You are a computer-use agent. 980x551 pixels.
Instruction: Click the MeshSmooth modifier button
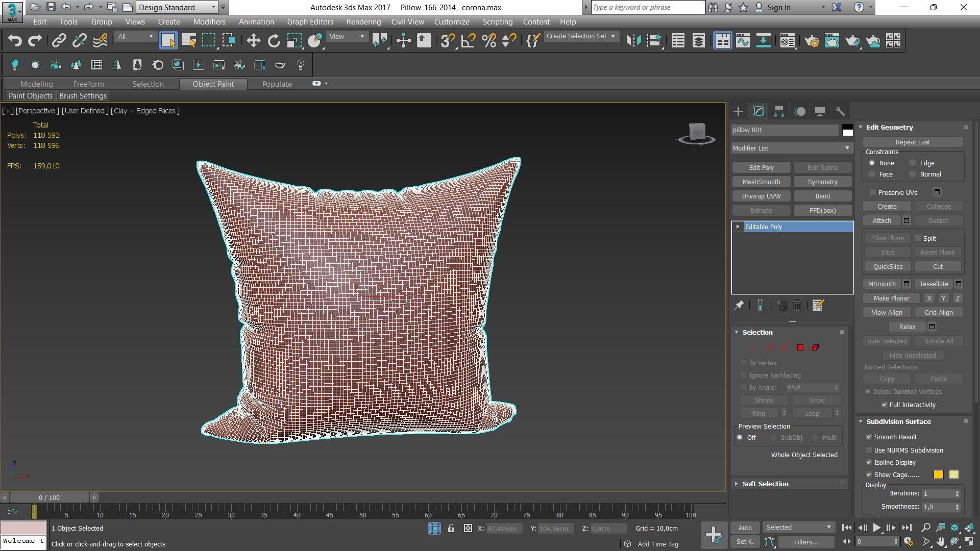tap(761, 182)
